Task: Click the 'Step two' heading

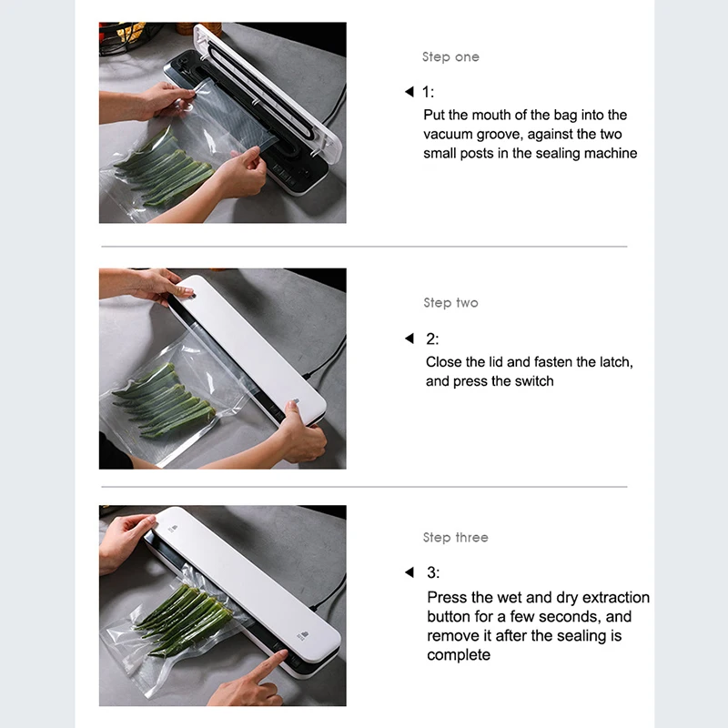Action: (450, 303)
